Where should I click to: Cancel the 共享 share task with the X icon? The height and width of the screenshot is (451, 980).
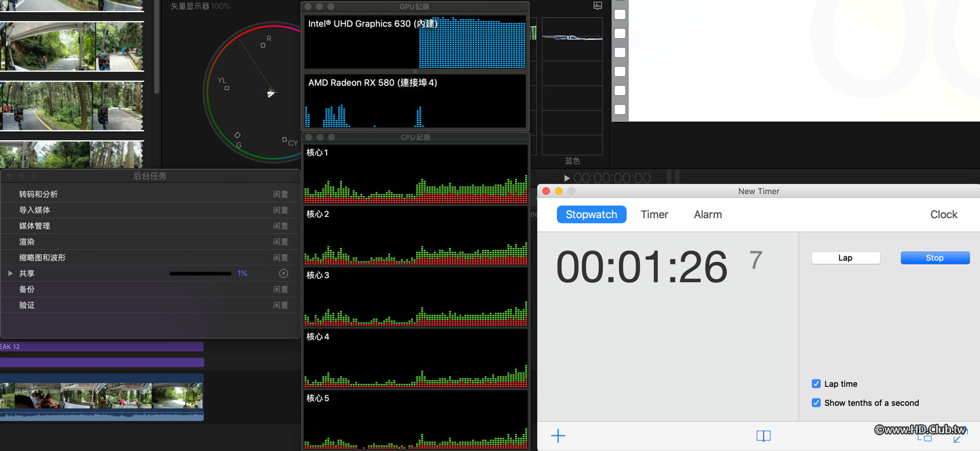click(x=284, y=273)
